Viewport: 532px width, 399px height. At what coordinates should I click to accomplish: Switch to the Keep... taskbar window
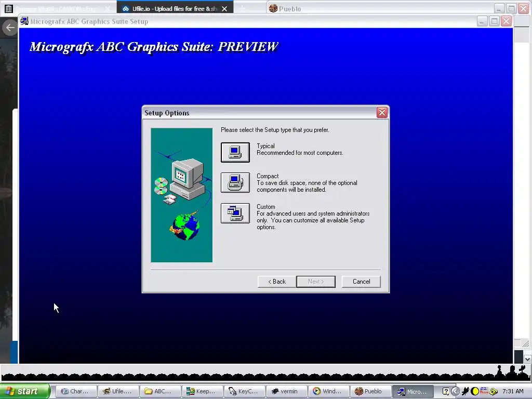(202, 391)
